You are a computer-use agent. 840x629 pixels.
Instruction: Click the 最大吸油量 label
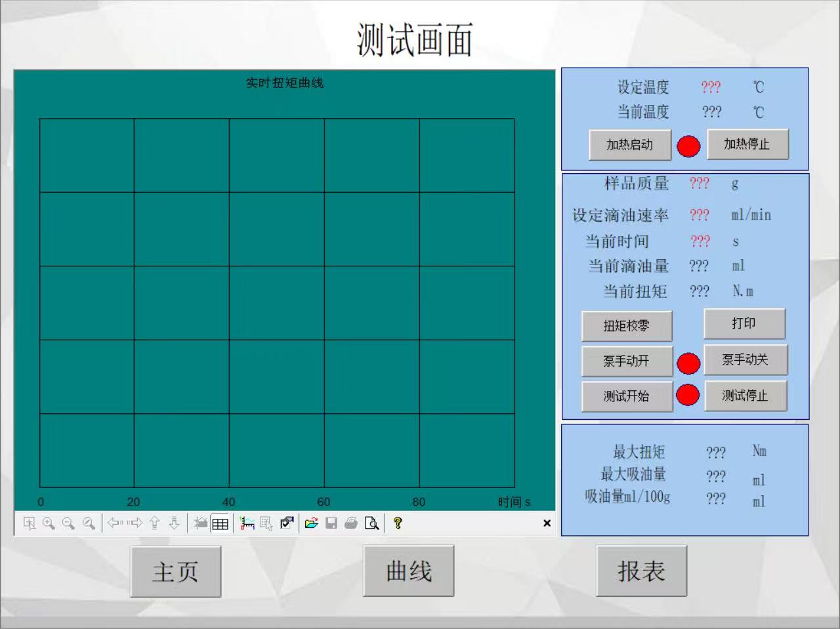[x=633, y=474]
